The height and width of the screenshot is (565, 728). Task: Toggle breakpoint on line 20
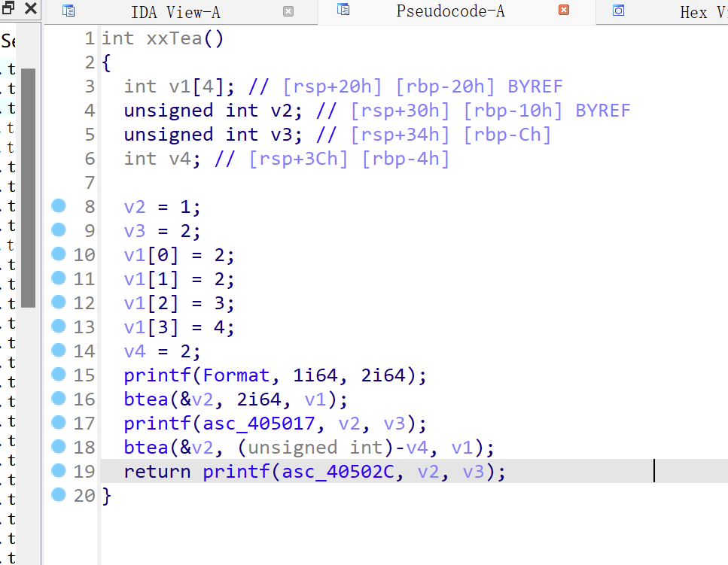coord(59,495)
